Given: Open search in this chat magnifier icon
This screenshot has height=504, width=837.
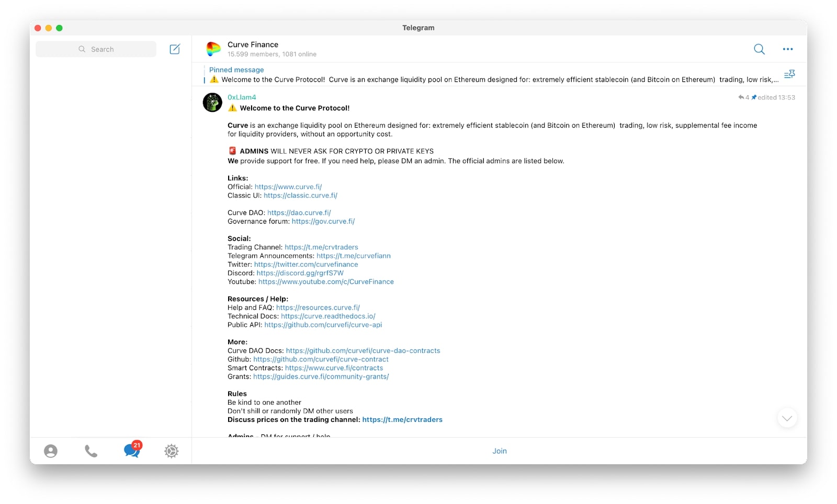Looking at the screenshot, I should point(759,49).
